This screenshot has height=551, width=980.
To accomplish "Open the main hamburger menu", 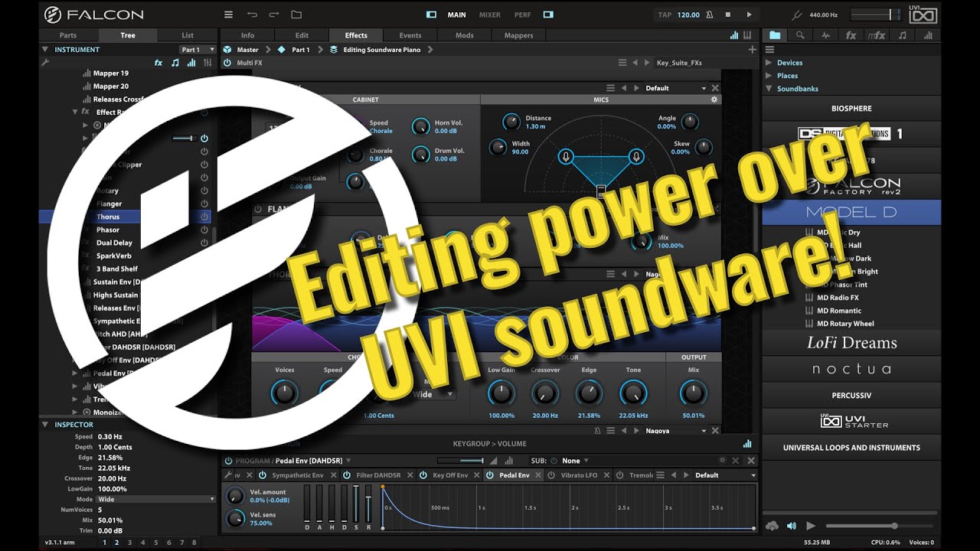I will click(228, 15).
